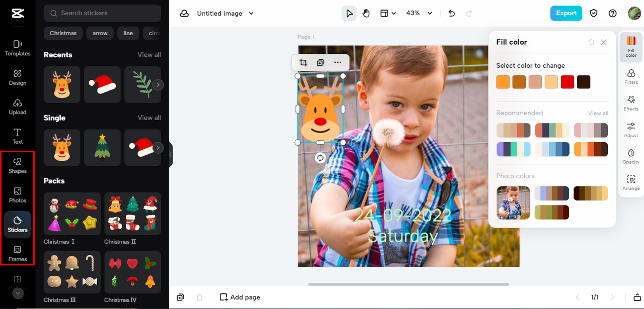
Task: Open the user profile avatar
Action: pyautogui.click(x=634, y=13)
